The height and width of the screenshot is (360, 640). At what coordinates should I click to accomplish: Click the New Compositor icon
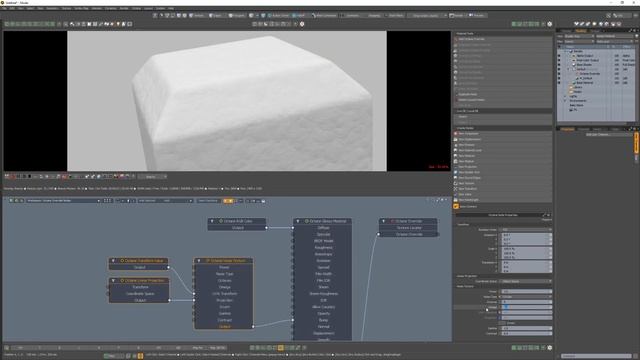tap(456, 134)
